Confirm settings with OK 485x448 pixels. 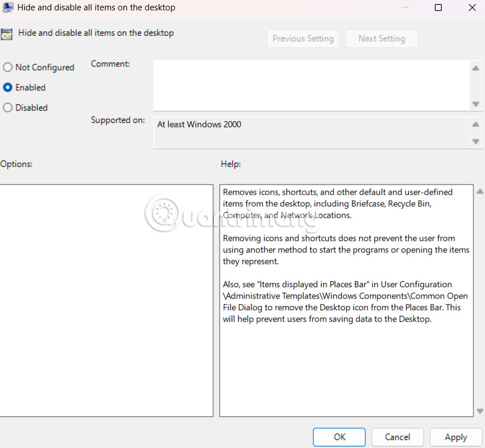point(339,437)
